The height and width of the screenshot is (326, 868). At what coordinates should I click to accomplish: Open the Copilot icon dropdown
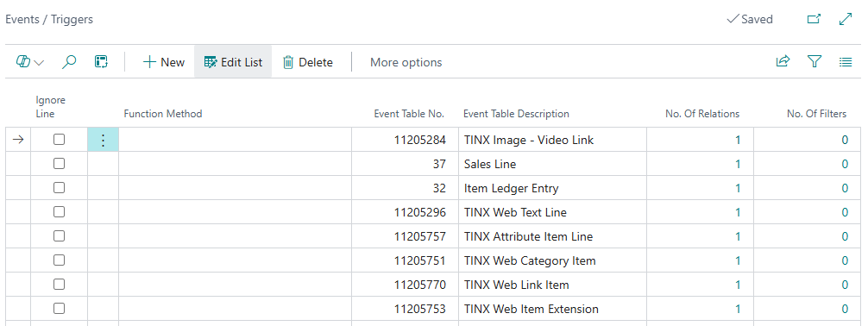(30, 62)
